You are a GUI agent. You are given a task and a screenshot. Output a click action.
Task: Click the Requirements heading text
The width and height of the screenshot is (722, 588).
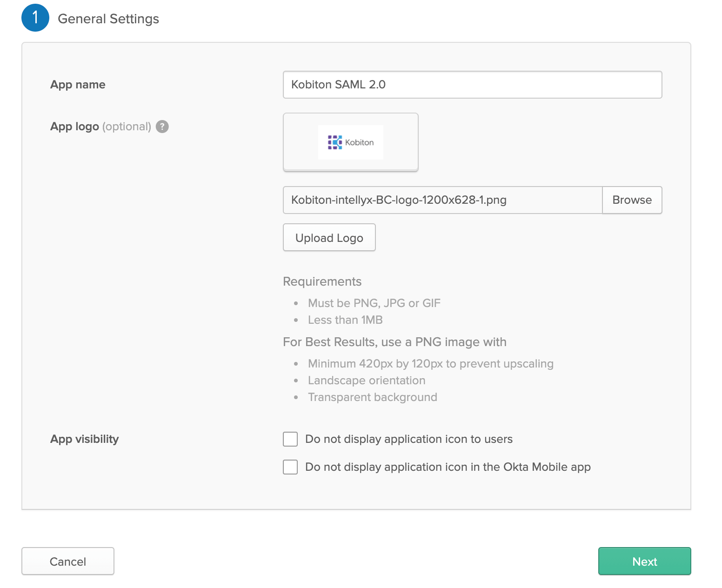point(322,281)
